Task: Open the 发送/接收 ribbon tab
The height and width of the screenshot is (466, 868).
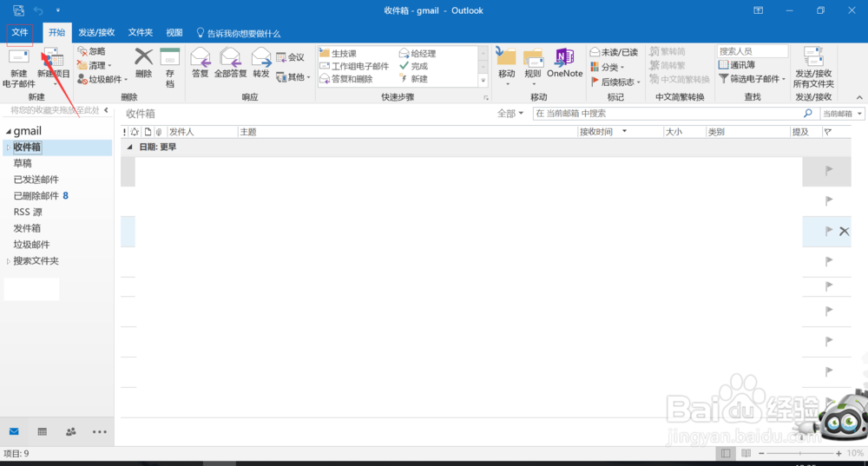Action: click(96, 33)
